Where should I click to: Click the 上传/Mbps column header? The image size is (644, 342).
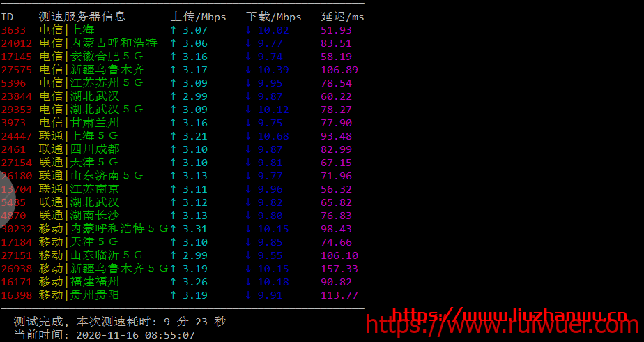pyautogui.click(x=198, y=17)
